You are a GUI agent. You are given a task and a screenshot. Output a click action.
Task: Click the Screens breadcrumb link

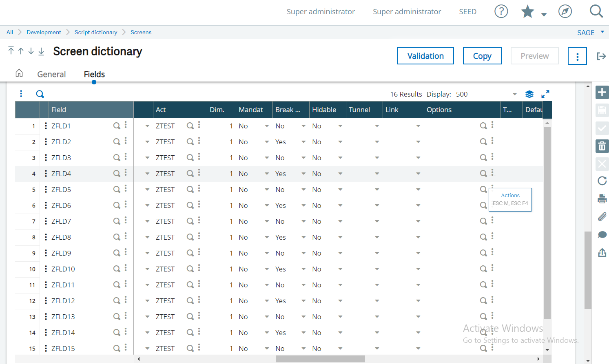click(x=141, y=32)
